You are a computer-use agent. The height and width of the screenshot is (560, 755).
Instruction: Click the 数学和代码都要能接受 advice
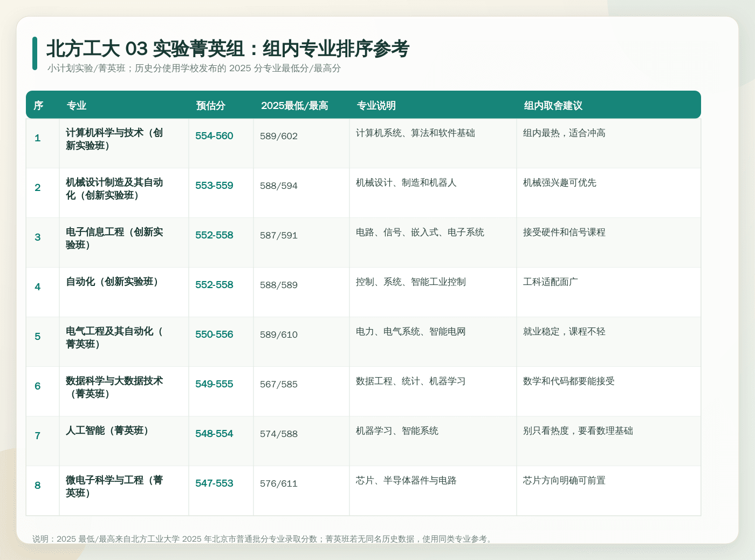(x=569, y=381)
